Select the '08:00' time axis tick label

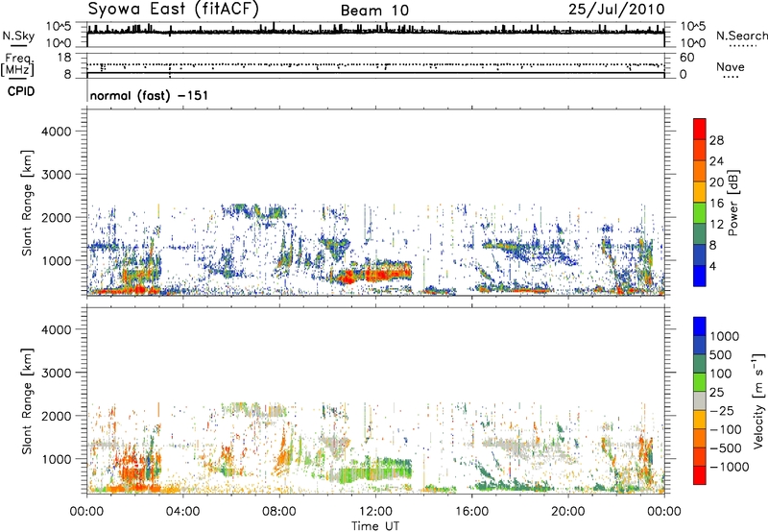(279, 512)
